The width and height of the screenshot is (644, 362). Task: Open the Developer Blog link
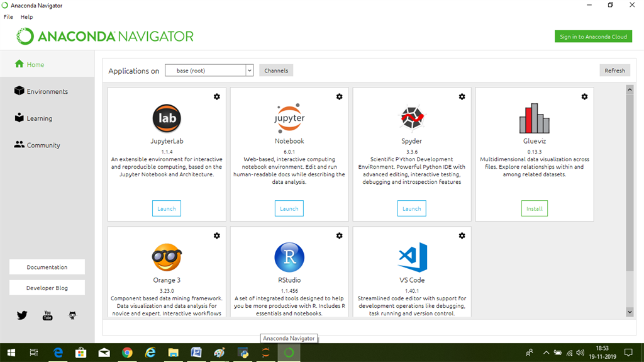pos(47,288)
